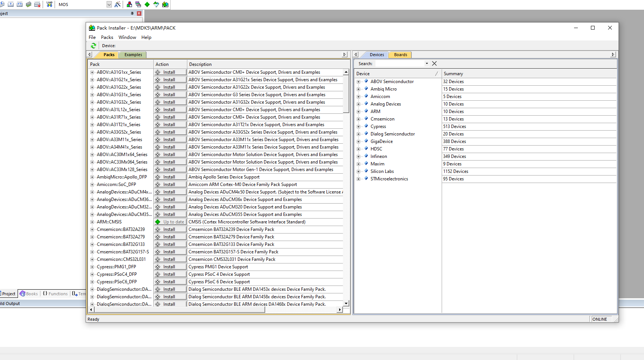
Task: Click packs list vertical scrollbar down arrow
Action: [346, 303]
